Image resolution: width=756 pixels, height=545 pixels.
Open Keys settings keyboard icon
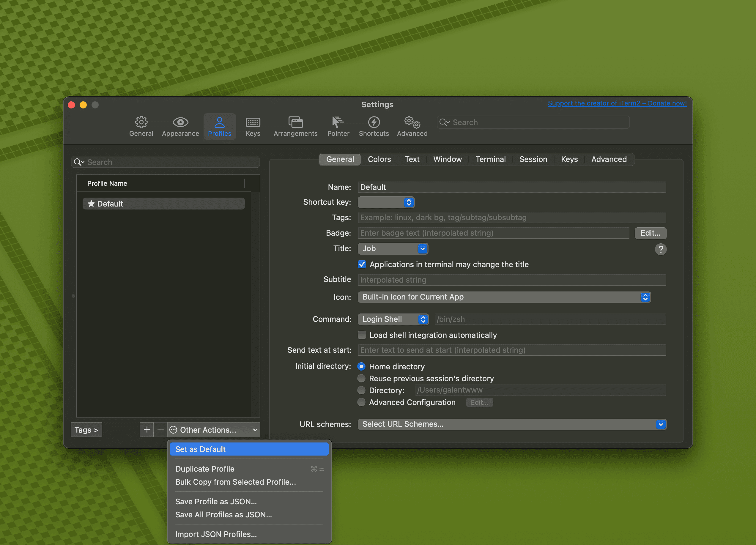tap(253, 123)
